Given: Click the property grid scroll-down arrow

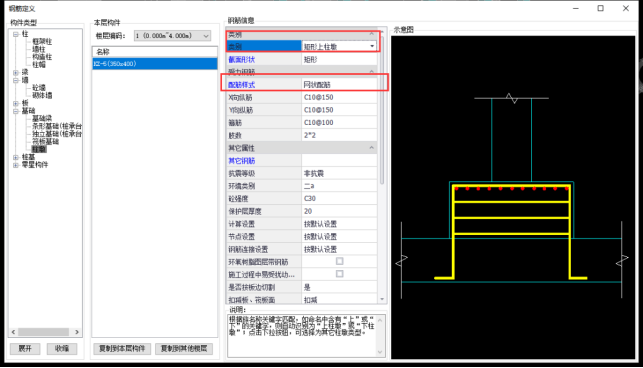Looking at the screenshot, I should (382, 299).
